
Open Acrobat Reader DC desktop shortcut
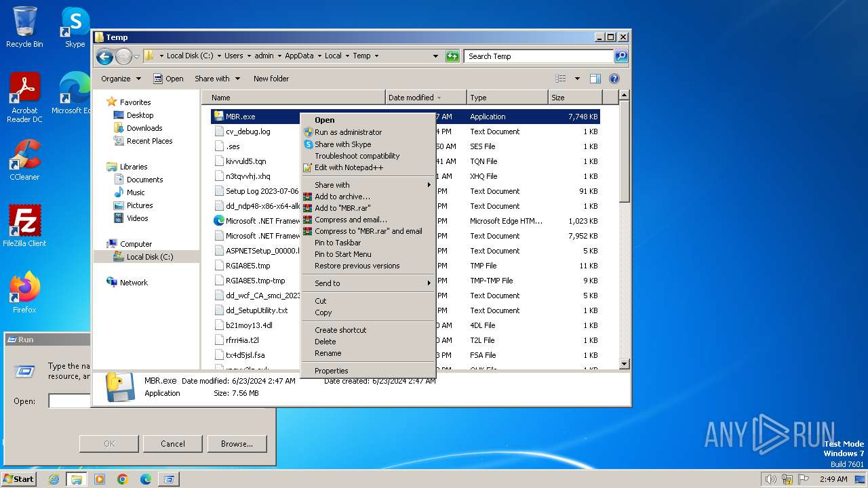click(24, 98)
